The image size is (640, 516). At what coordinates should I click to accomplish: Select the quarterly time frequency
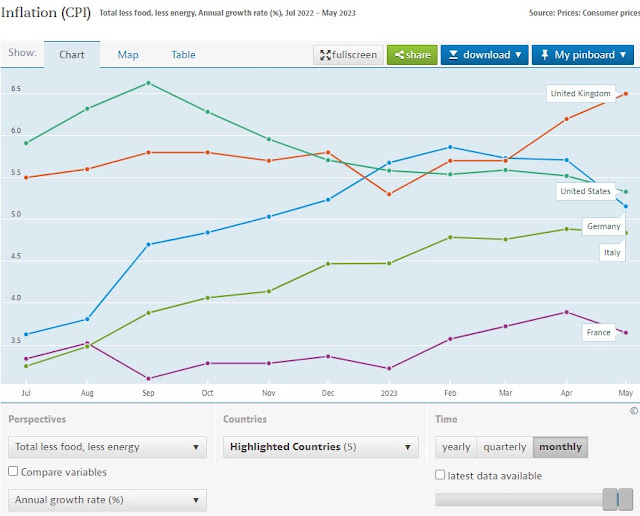(x=505, y=447)
